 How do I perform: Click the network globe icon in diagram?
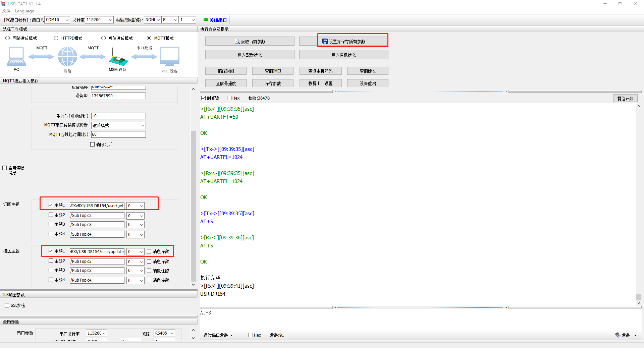67,57
